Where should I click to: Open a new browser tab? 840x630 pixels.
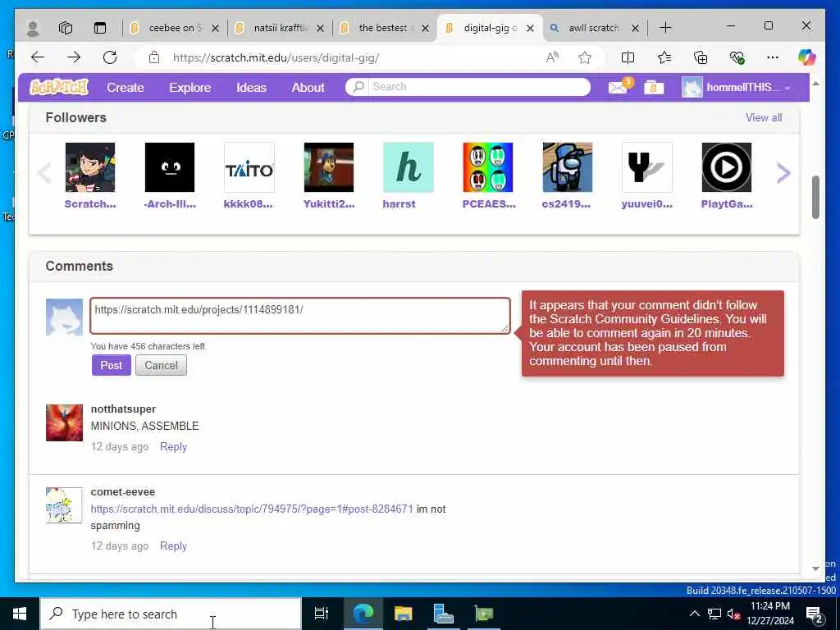665,28
